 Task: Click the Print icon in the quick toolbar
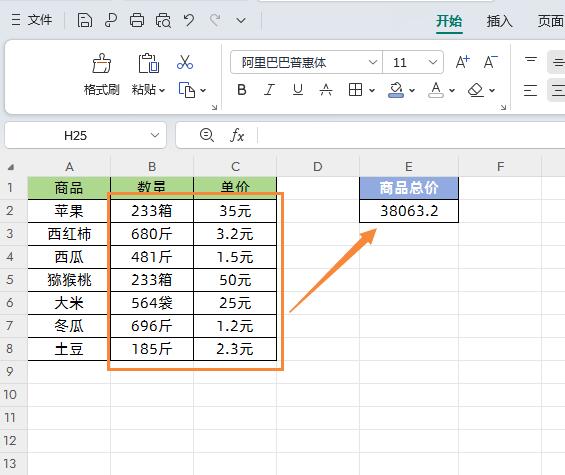[x=137, y=20]
